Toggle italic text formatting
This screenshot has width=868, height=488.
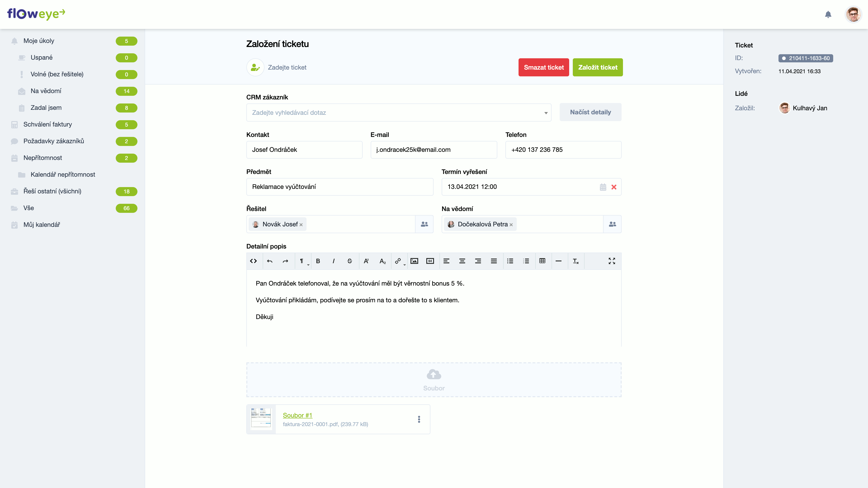334,261
